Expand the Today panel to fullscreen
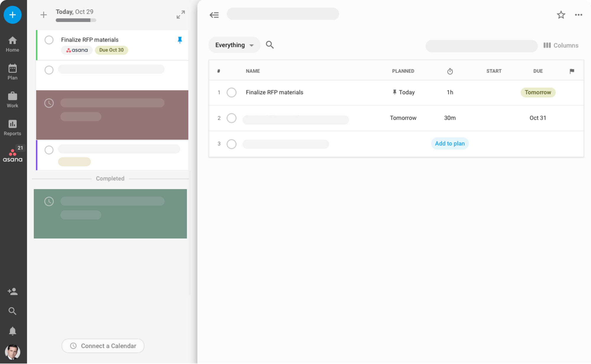The height and width of the screenshot is (364, 591). tap(181, 14)
